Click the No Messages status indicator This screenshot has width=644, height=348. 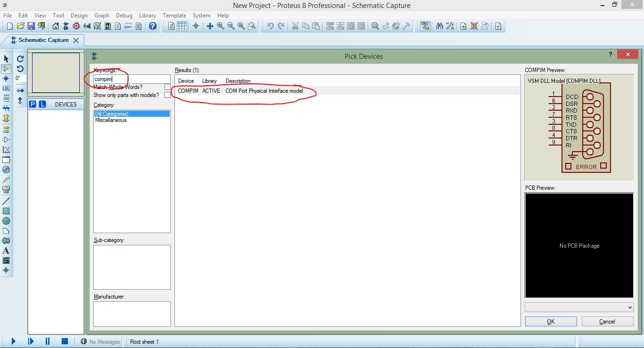point(100,341)
